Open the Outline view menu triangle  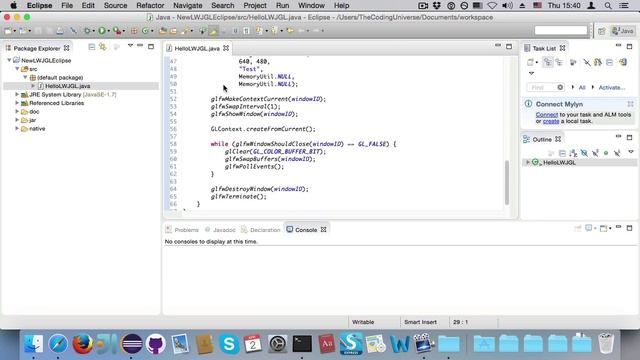tap(631, 152)
